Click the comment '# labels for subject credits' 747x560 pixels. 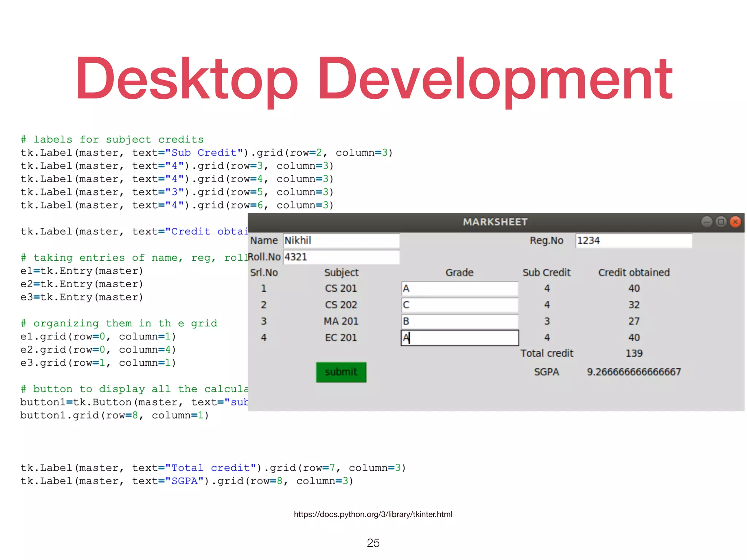(112, 140)
